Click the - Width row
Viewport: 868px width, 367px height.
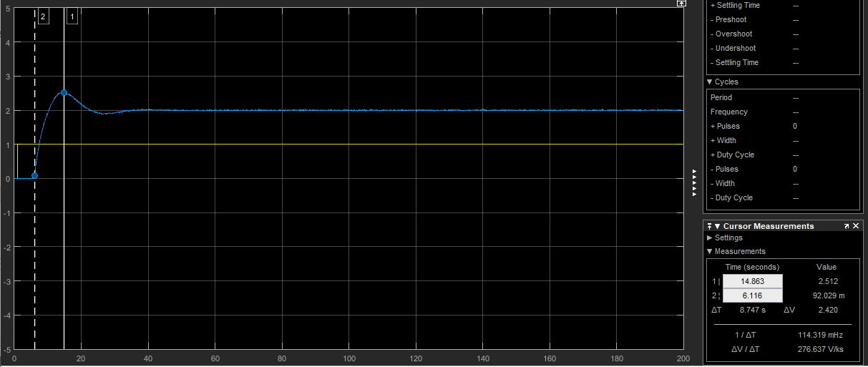point(784,183)
